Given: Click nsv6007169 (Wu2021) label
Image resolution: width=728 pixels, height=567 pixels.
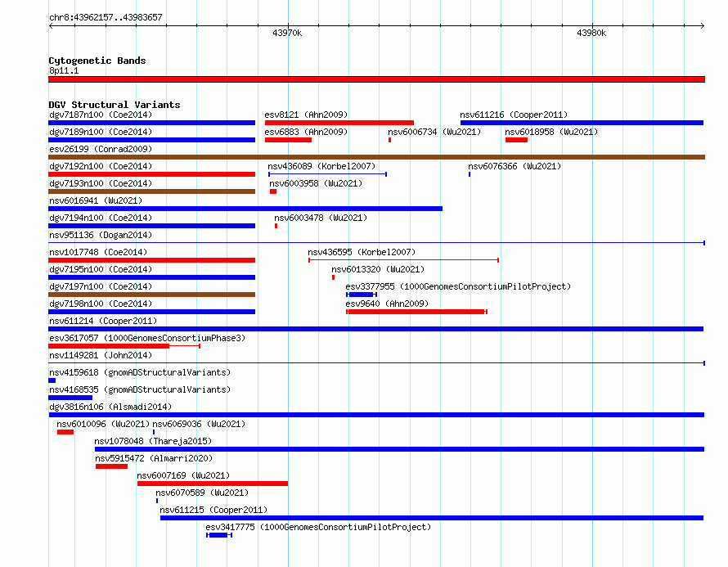Looking at the screenshot, I should click(x=183, y=475).
